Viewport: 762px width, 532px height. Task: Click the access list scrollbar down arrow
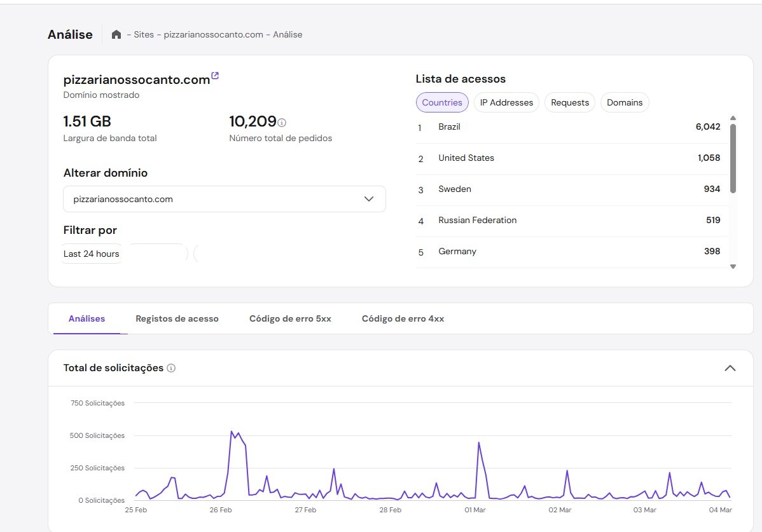(733, 267)
